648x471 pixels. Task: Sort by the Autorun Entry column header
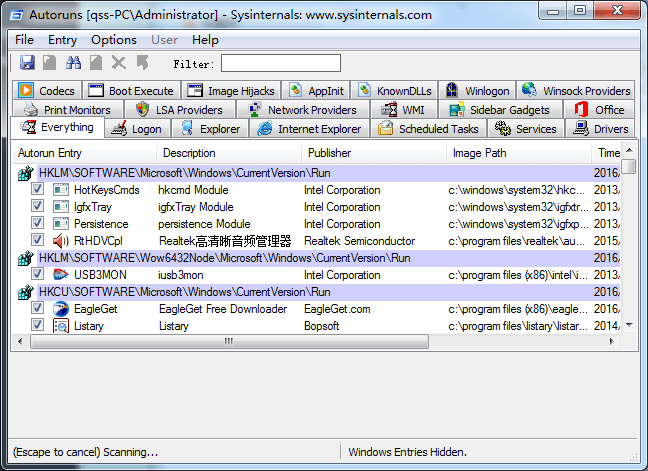click(x=84, y=153)
